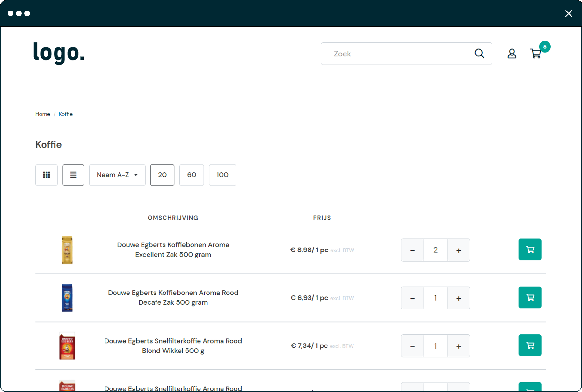Show 60 products per page

(192, 175)
